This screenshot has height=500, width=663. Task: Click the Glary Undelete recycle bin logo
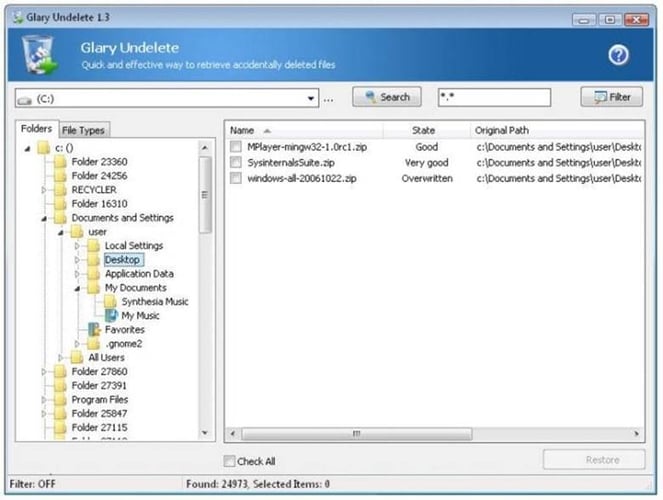(40, 57)
